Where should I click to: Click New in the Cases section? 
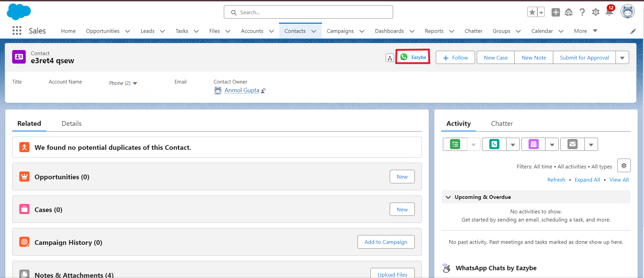(402, 209)
